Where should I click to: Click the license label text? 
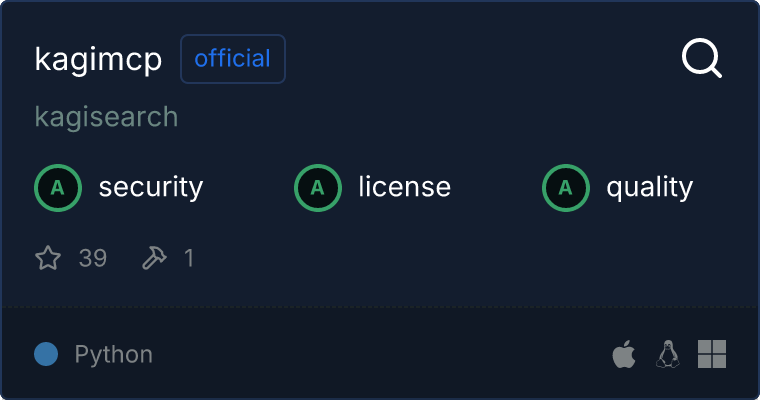click(404, 187)
